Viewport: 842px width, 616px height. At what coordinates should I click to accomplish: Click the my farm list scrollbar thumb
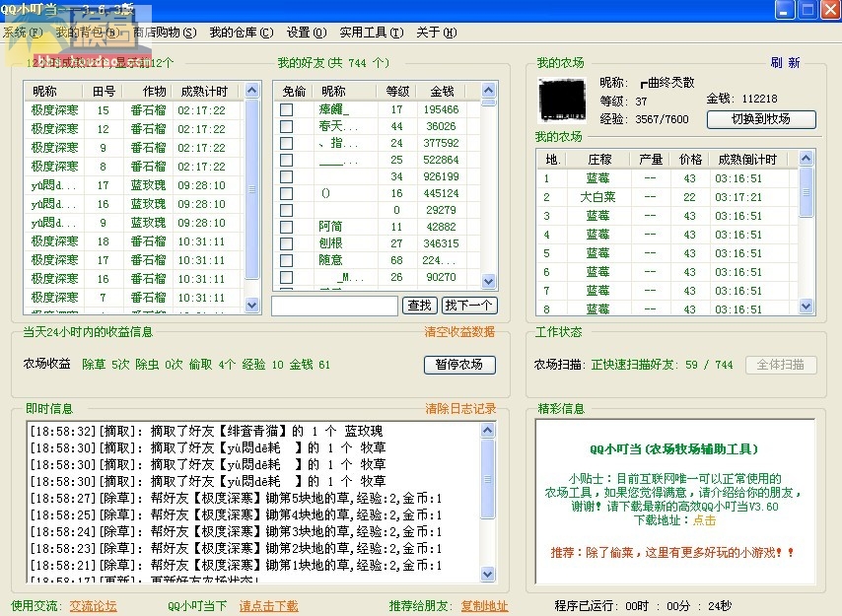click(x=807, y=192)
